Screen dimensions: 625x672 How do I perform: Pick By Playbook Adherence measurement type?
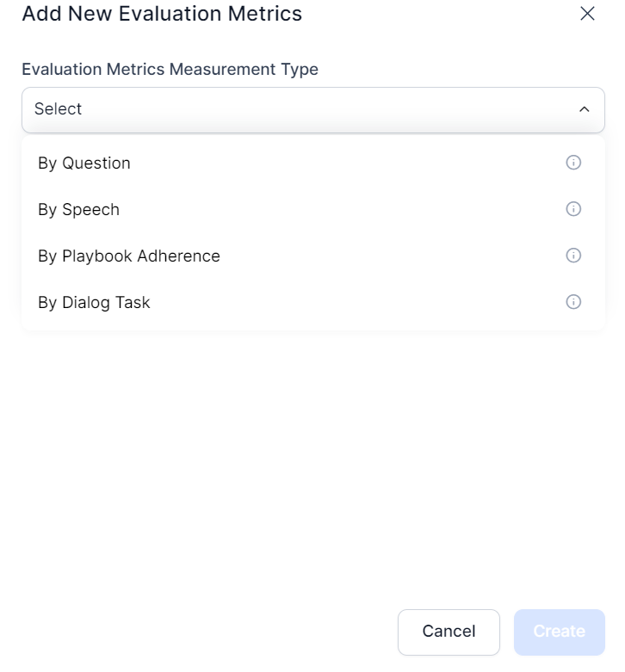(129, 256)
